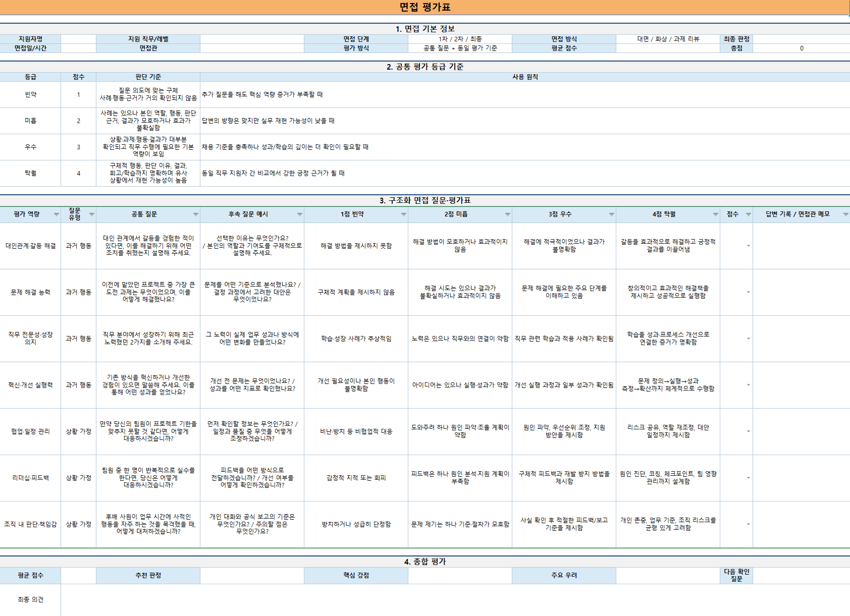850x616 pixels.
Task: Select '직무 관련 학습과 적용 사례가 확인됨' cell
Action: click(564, 339)
